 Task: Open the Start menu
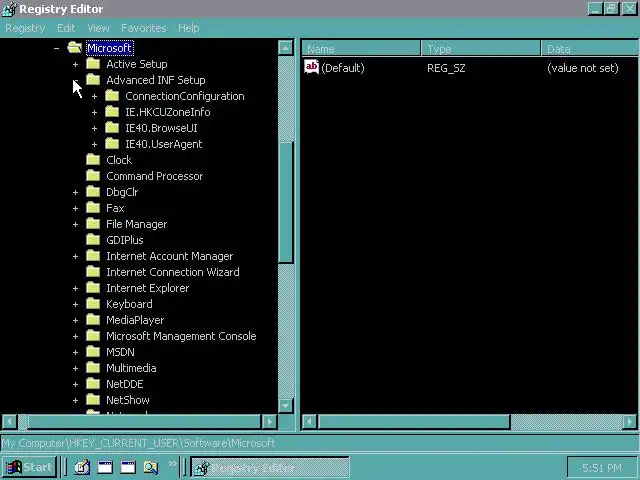[29, 467]
